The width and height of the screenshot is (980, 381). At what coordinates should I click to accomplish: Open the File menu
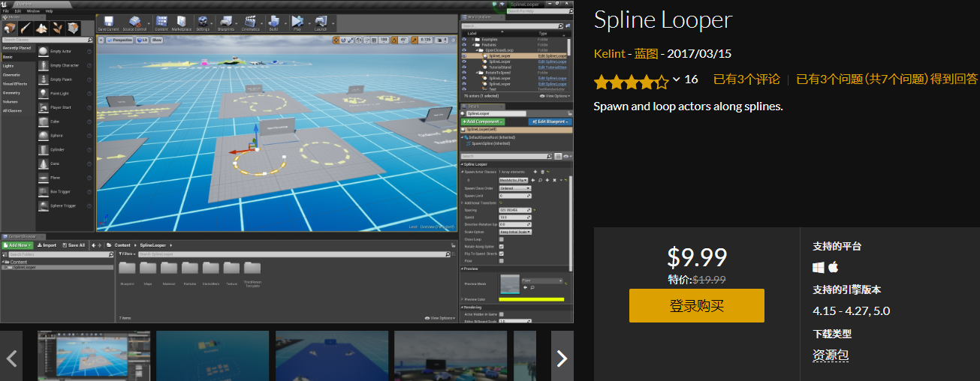coord(6,11)
